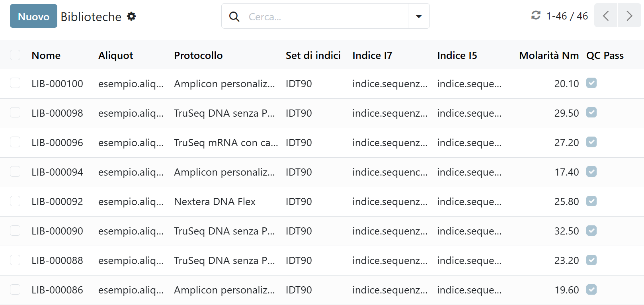
Task: Expand the search options dropdown arrow
Action: click(x=419, y=16)
